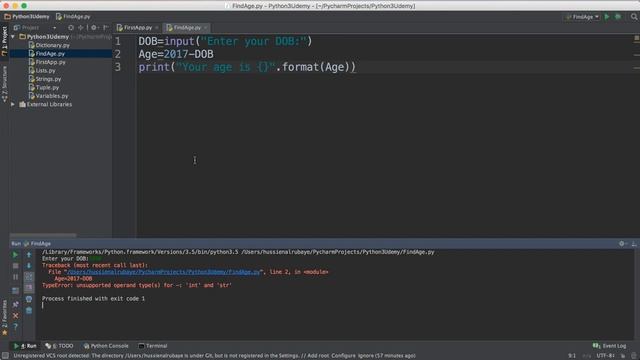
Task: Collapse all icon in Project panel
Action: click(x=81, y=27)
